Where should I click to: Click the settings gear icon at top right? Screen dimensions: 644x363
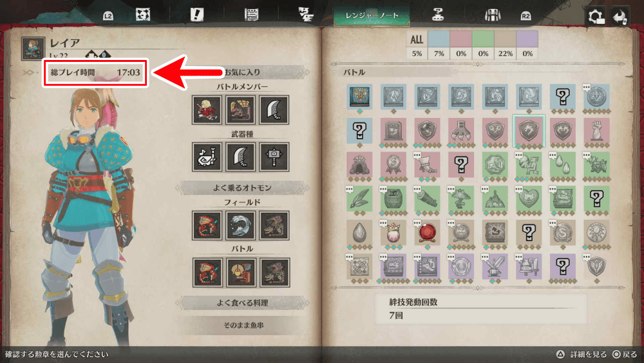[x=596, y=17]
